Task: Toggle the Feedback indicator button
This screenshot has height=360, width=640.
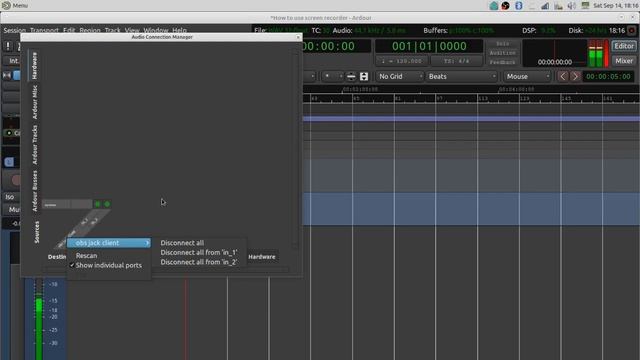Action: 502,62
